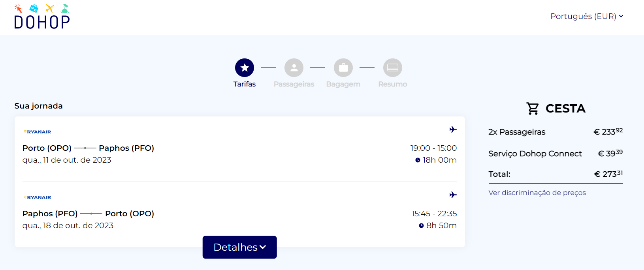Click the shopping cart Cesta icon
The height and width of the screenshot is (270, 644).
pyautogui.click(x=533, y=108)
